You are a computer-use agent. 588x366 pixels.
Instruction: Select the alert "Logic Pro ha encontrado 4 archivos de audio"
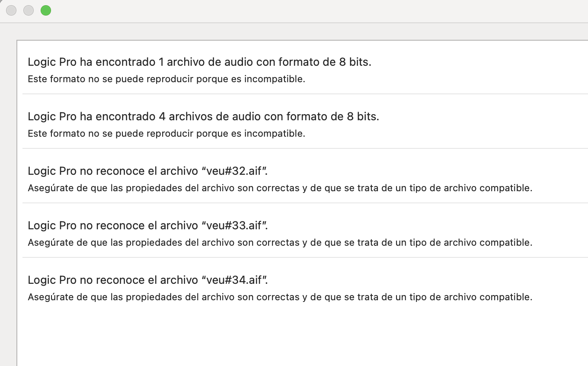[203, 116]
